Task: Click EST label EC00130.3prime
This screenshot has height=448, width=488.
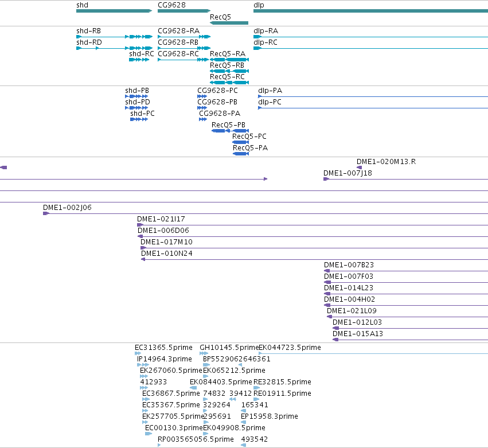Action: coord(174,428)
